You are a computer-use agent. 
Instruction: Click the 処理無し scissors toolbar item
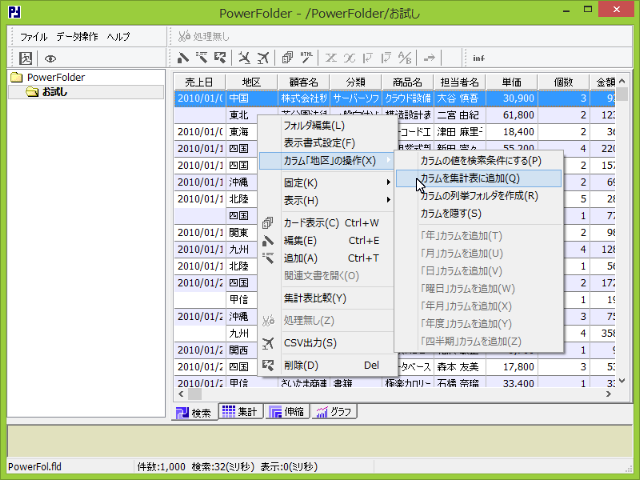click(x=203, y=37)
